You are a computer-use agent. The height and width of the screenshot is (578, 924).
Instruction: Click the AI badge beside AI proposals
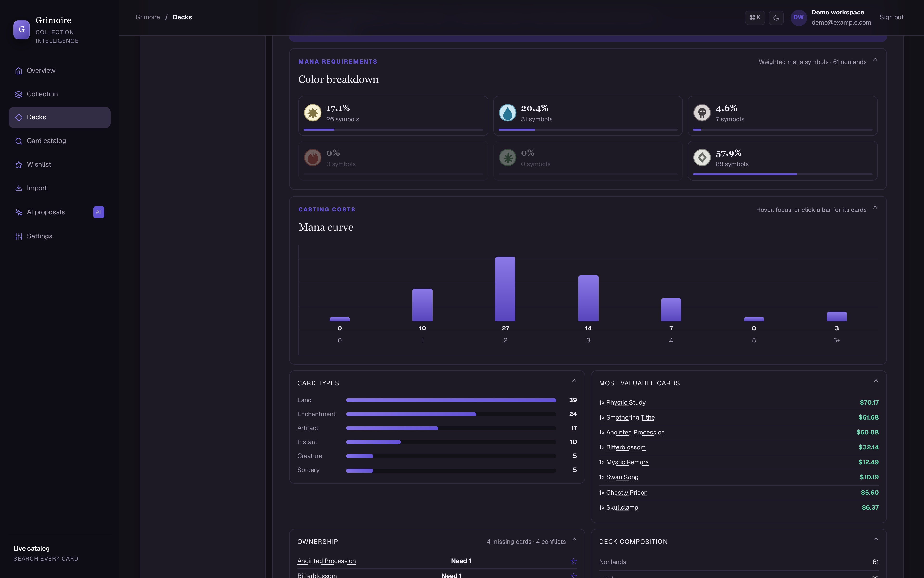click(x=99, y=212)
